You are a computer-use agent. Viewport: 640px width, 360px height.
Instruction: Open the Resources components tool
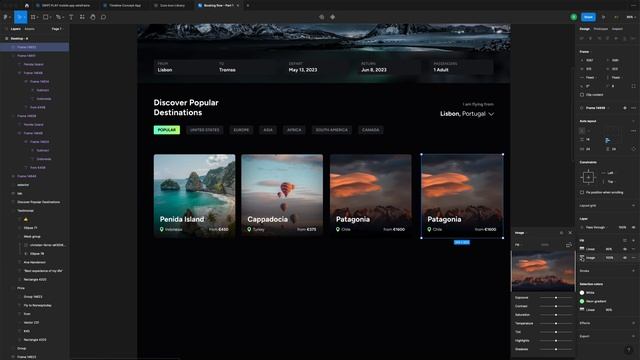82,17
